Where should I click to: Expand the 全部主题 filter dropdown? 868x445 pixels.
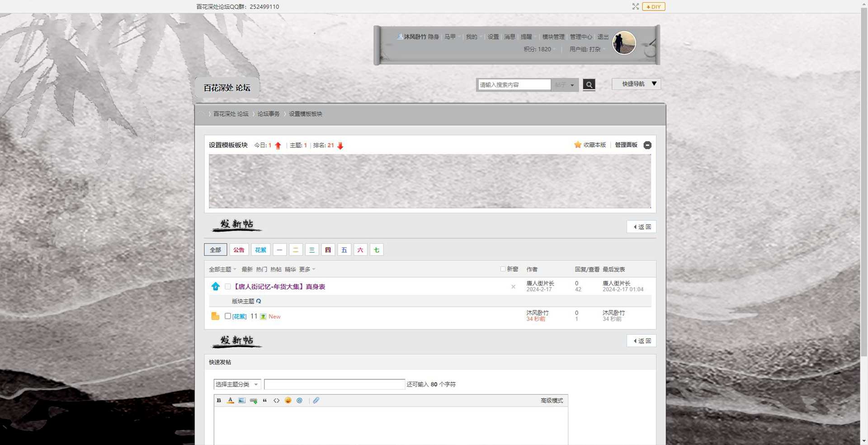(222, 270)
